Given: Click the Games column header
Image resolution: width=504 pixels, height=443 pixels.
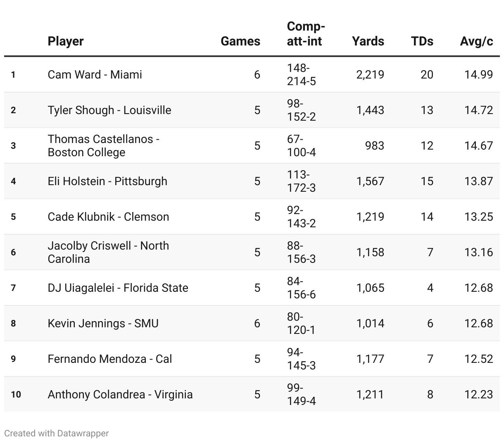Looking at the screenshot, I should click(x=240, y=41).
